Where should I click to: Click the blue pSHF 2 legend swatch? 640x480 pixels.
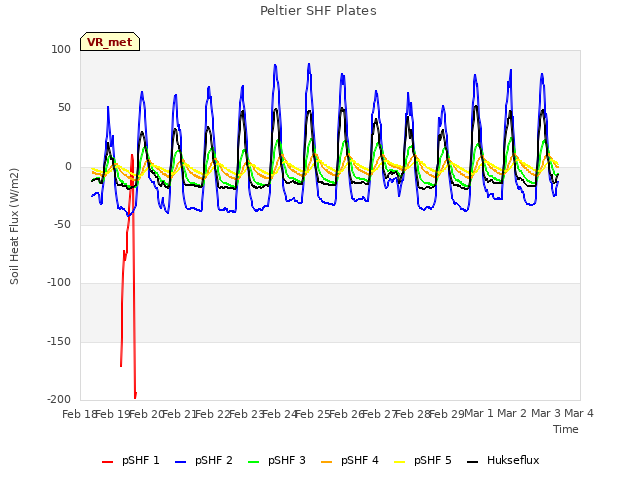click(180, 462)
